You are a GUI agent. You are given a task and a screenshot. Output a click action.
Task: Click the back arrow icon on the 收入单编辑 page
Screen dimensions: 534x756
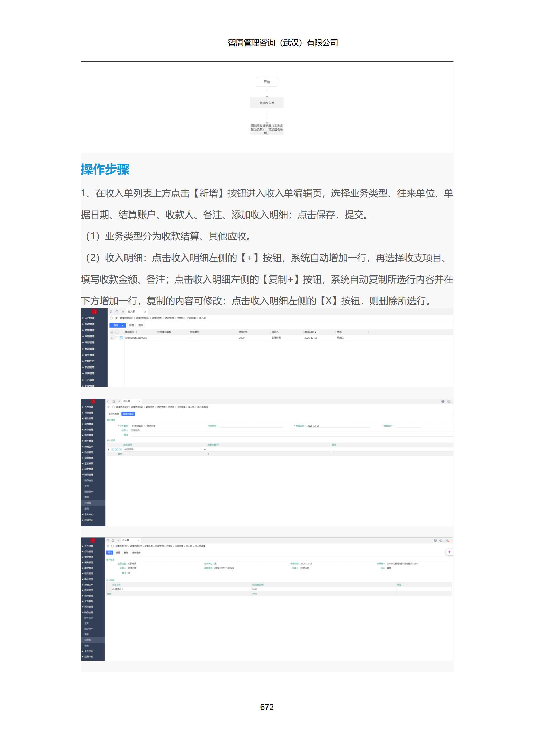[x=108, y=401]
